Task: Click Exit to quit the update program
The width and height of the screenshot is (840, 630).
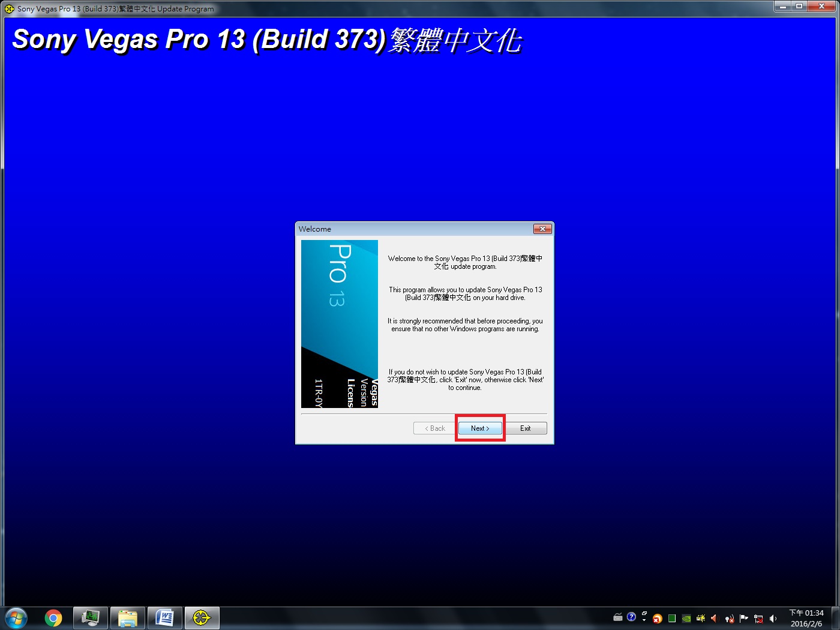Action: [525, 428]
